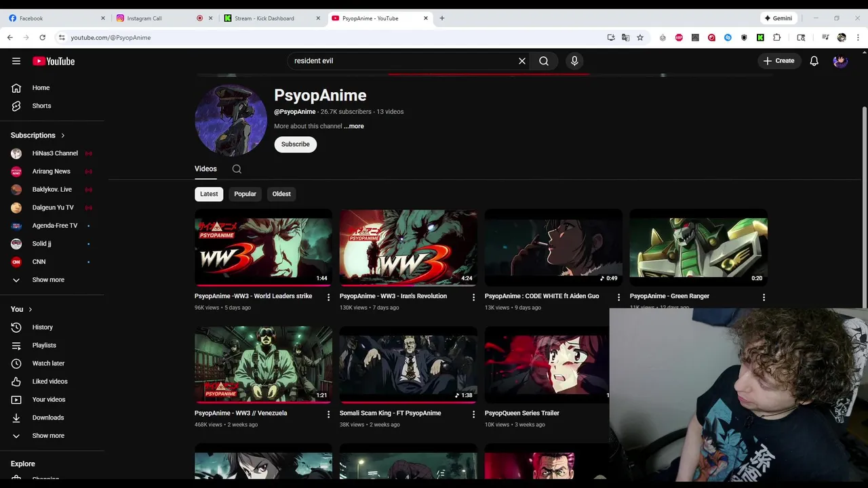The height and width of the screenshot is (488, 868).
Task: Open options for WW3 Venezuela video
Action: coord(328,414)
